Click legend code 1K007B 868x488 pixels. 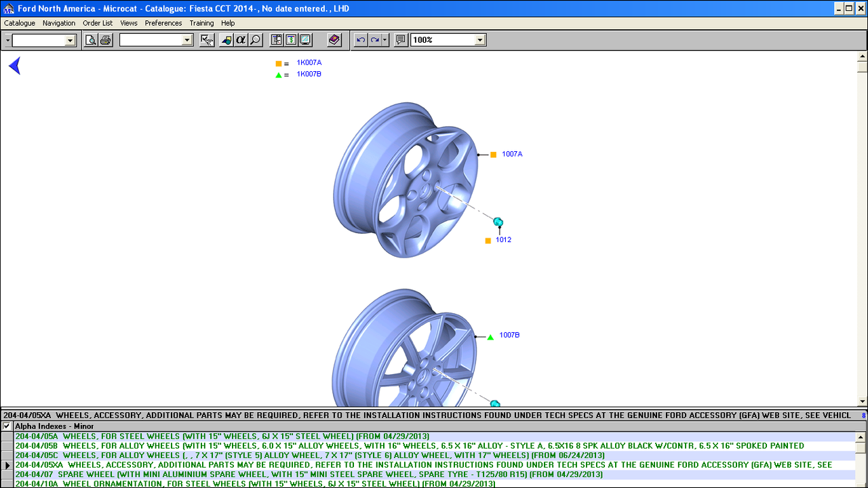pos(309,74)
